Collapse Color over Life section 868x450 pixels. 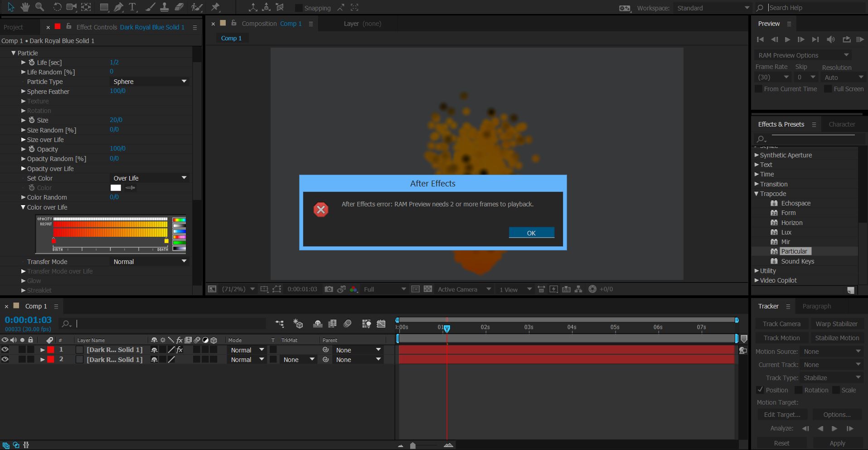point(23,207)
